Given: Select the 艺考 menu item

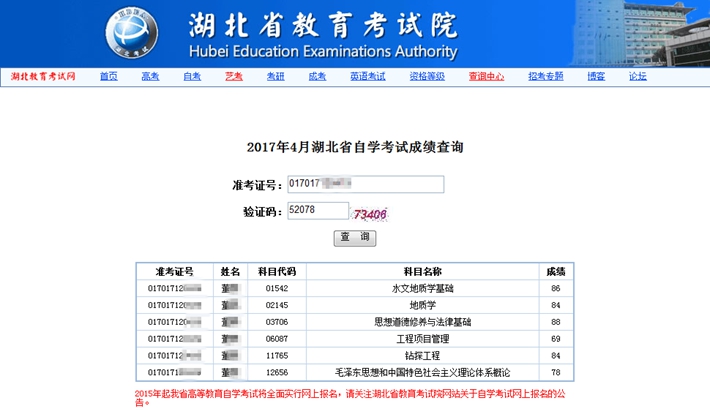Looking at the screenshot, I should 233,76.
